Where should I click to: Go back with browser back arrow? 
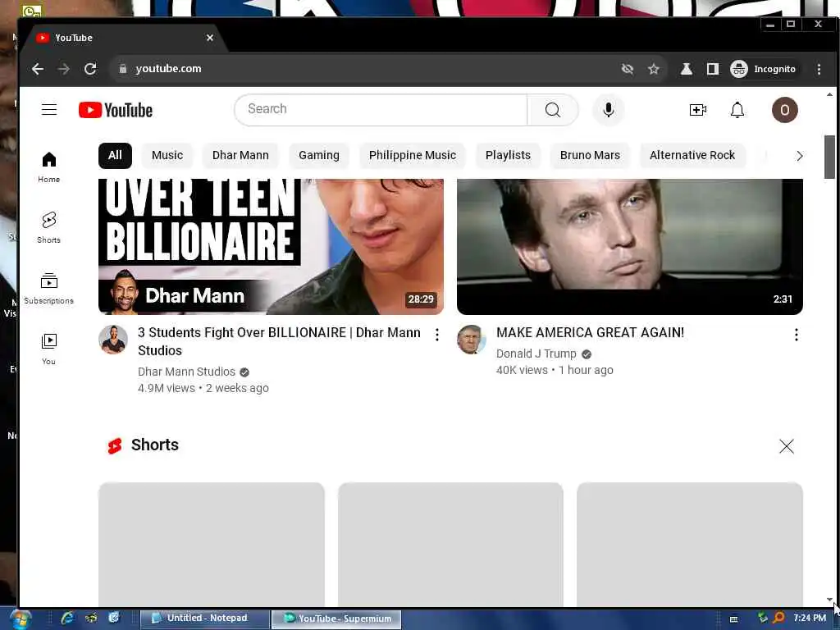tap(38, 69)
